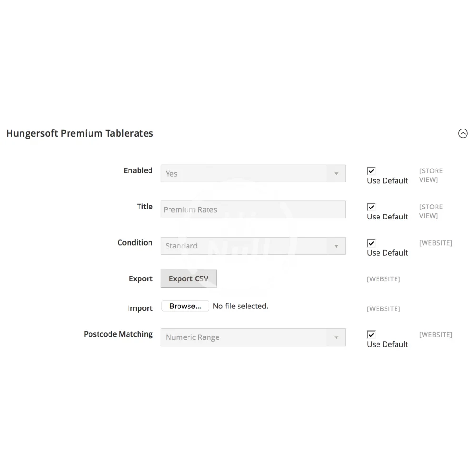
Task: Uncheck Use Default checkbox for Enabled
Action: [371, 171]
